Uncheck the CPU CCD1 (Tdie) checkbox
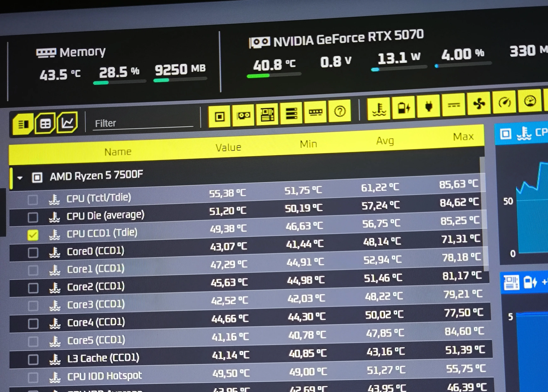Image resolution: width=548 pixels, height=392 pixels. pos(33,235)
